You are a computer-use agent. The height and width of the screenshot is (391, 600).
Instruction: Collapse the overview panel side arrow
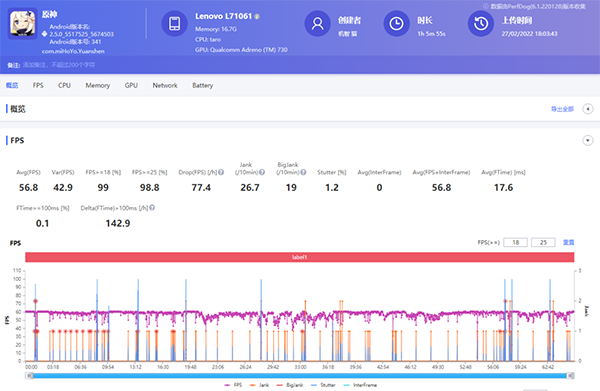(x=588, y=109)
